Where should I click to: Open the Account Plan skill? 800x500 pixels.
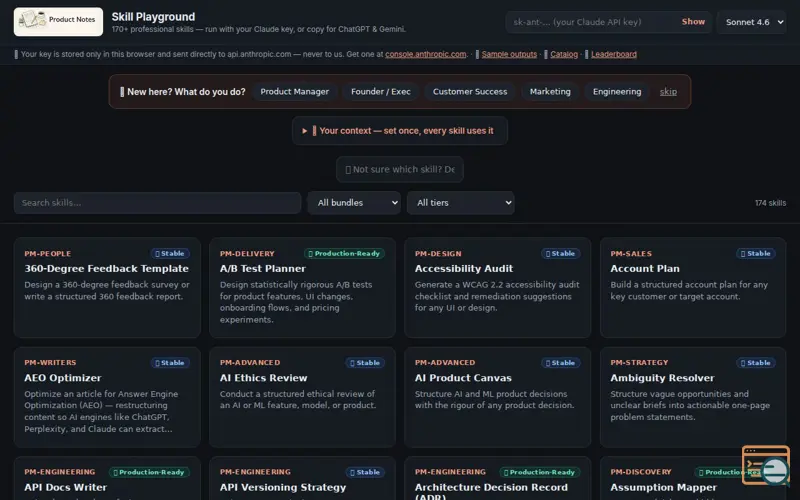click(x=693, y=287)
